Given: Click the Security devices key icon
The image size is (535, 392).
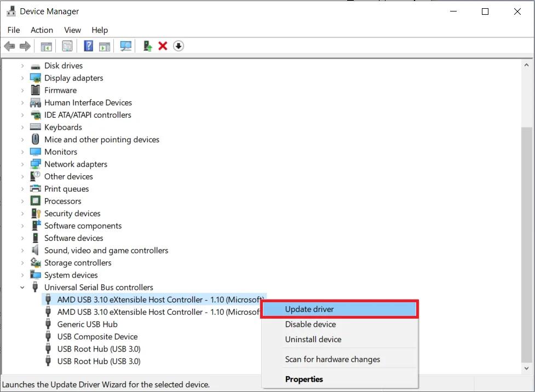Looking at the screenshot, I should tap(36, 213).
